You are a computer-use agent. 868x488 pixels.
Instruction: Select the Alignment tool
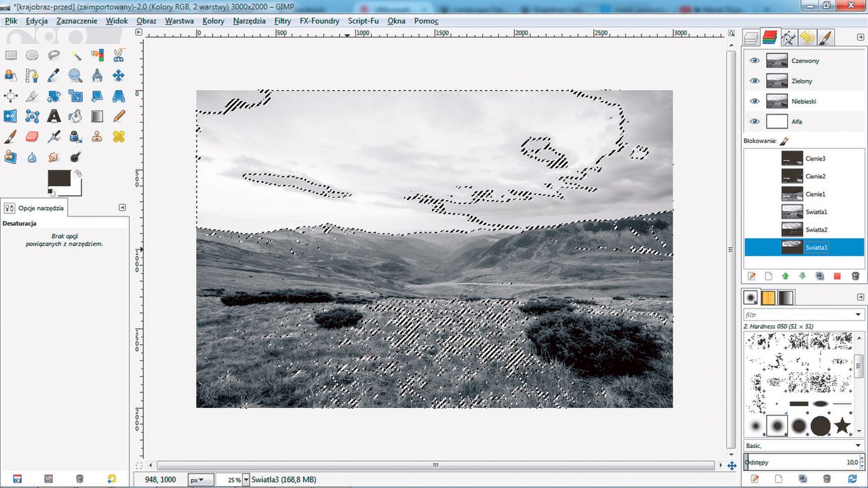click(11, 96)
